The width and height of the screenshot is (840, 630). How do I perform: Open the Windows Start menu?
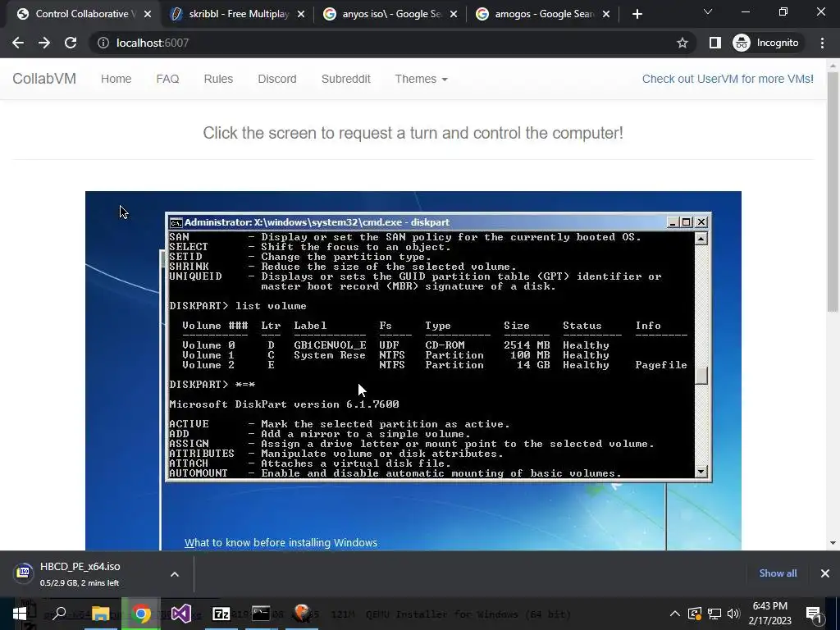(x=20, y=614)
